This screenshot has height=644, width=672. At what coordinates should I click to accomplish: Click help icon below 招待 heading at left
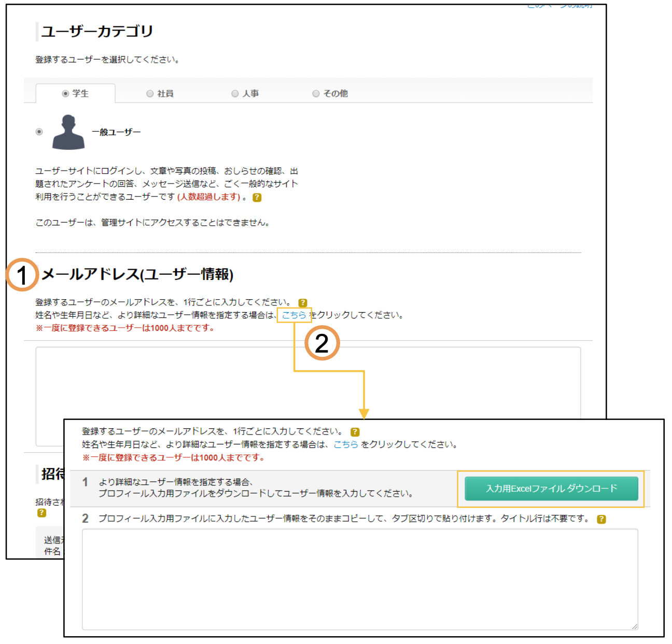click(x=41, y=513)
